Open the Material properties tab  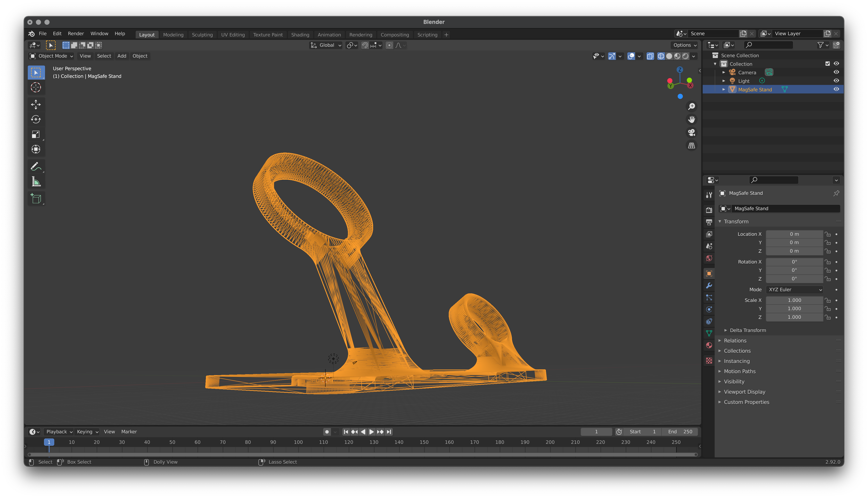click(709, 345)
